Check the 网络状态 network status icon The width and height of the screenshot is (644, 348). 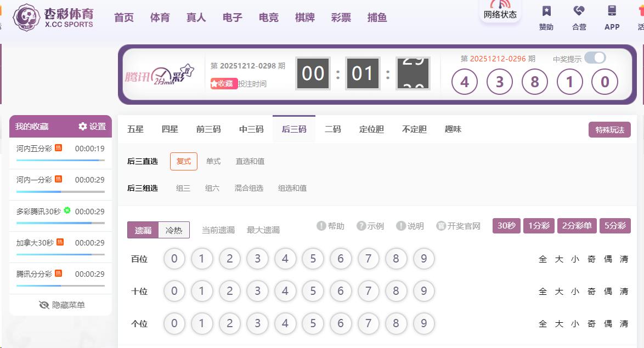500,4
